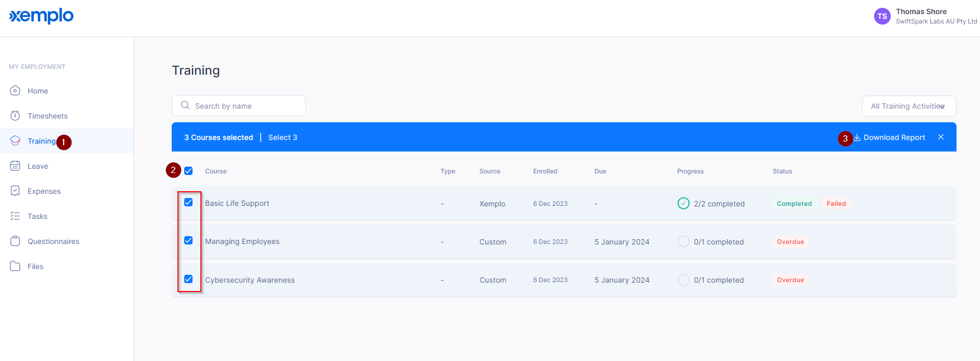980x361 pixels.
Task: Open All Training Activities dropdown
Action: point(909,106)
